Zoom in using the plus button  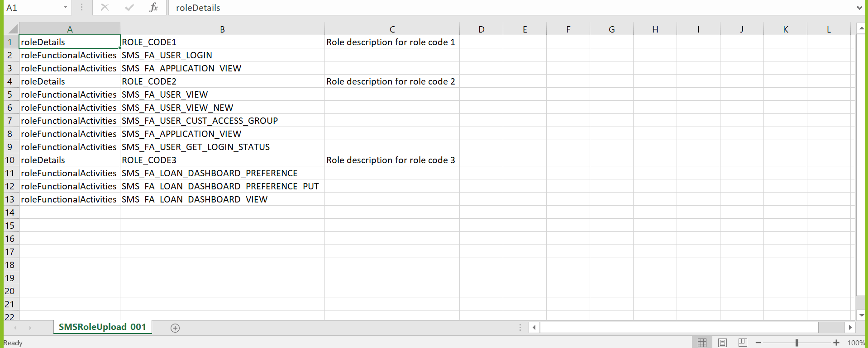pyautogui.click(x=836, y=343)
